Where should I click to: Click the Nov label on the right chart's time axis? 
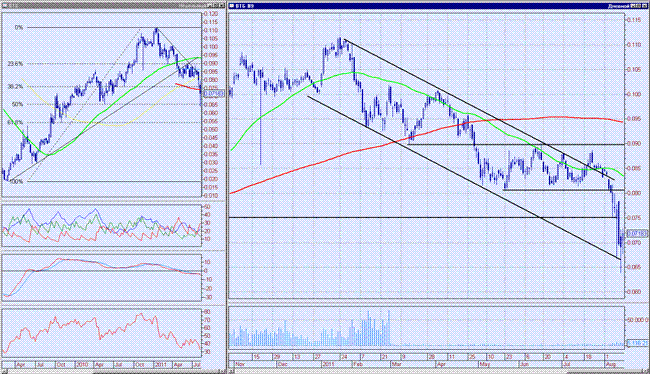point(240,364)
